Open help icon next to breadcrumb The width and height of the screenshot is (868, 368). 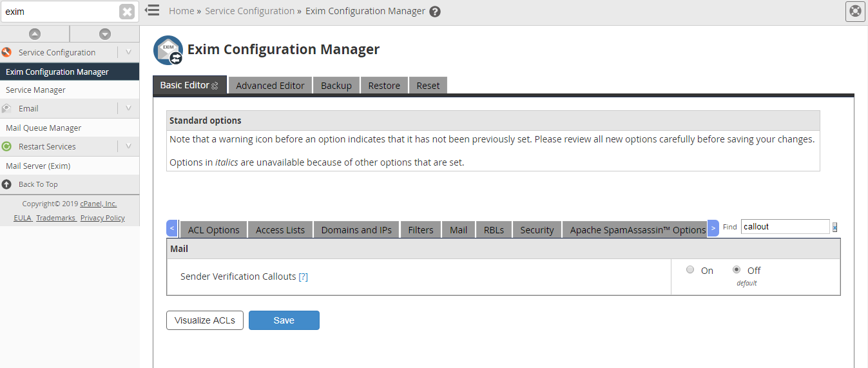(x=435, y=12)
